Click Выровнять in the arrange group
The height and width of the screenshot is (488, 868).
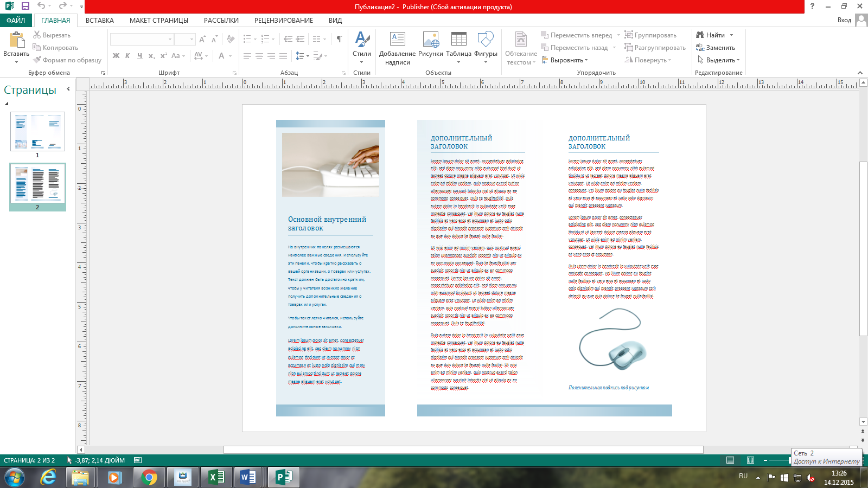[x=565, y=60]
